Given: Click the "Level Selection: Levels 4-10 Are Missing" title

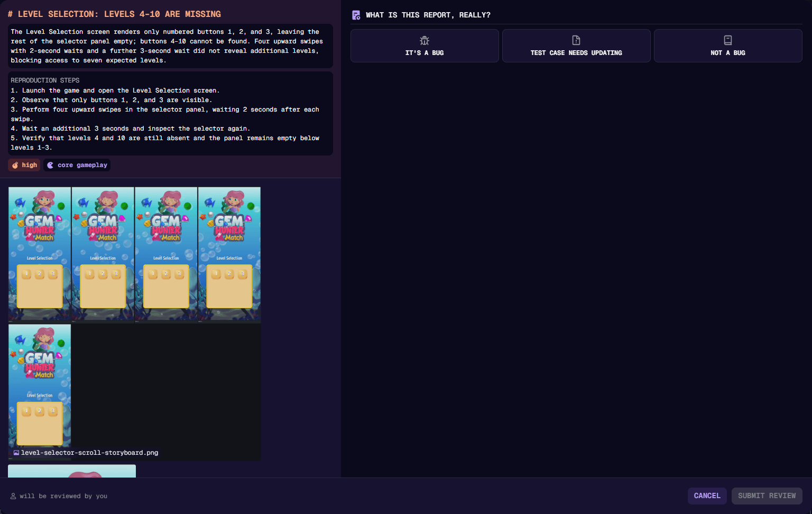Looking at the screenshot, I should tap(114, 14).
